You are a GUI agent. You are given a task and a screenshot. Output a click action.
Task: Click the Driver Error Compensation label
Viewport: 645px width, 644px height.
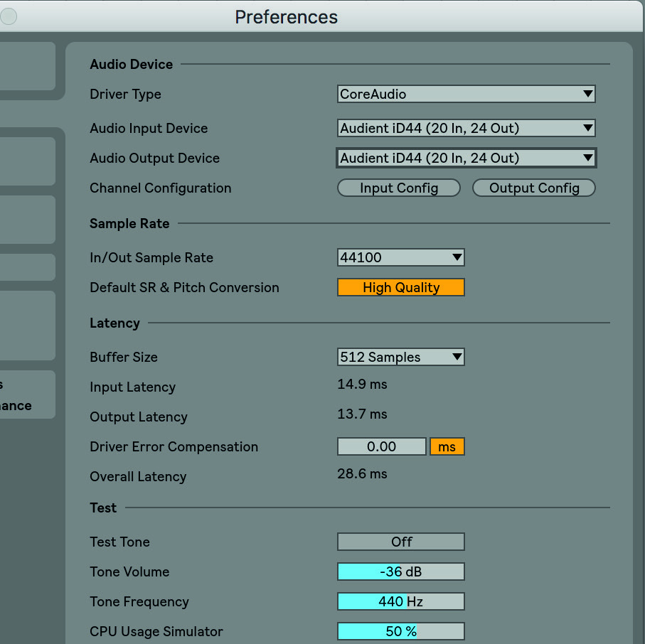pos(174,446)
